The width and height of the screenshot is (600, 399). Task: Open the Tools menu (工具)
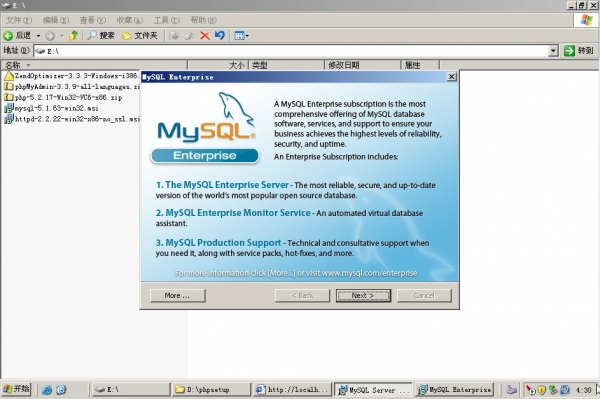click(x=166, y=20)
